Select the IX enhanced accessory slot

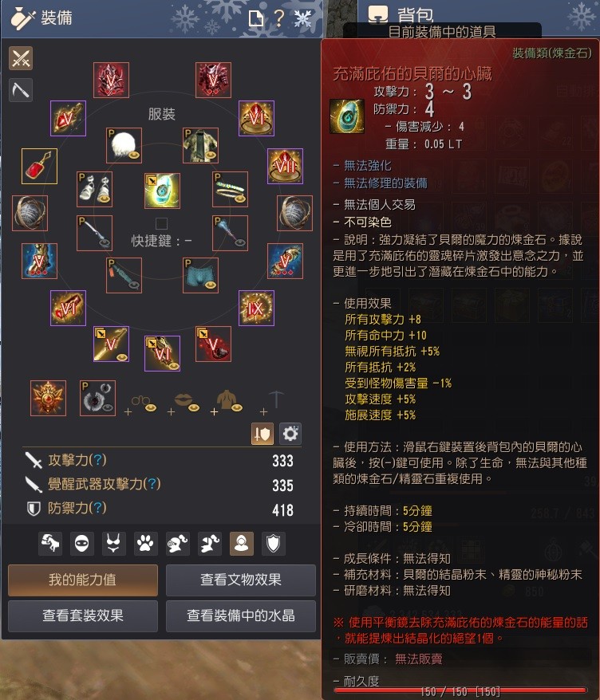coord(256,308)
